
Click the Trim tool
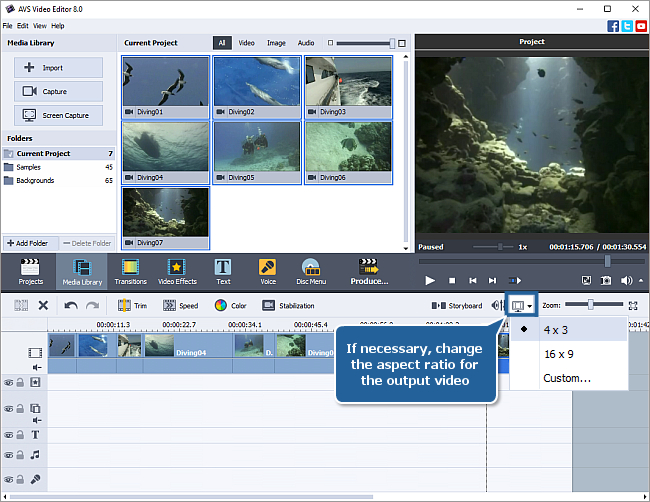click(132, 306)
